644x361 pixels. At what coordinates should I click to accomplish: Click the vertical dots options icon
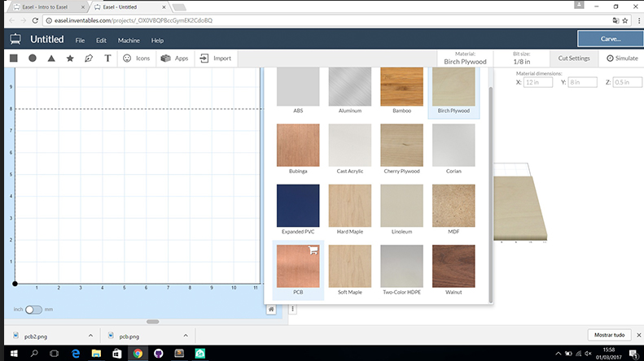coord(293,308)
